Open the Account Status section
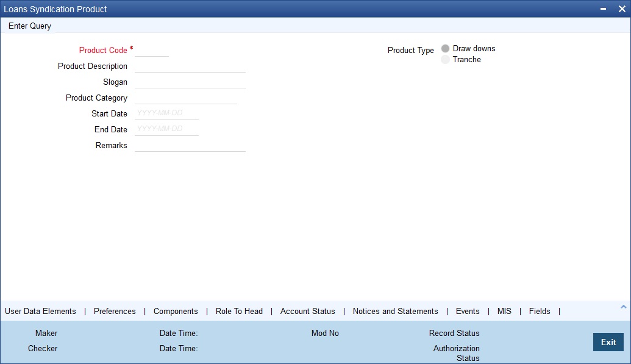631x364 pixels. (307, 311)
